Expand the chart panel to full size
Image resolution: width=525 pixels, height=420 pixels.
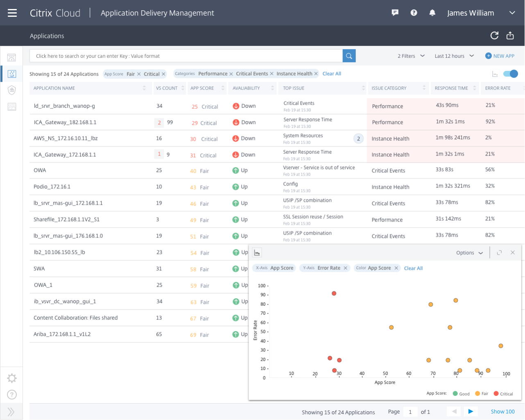point(499,253)
